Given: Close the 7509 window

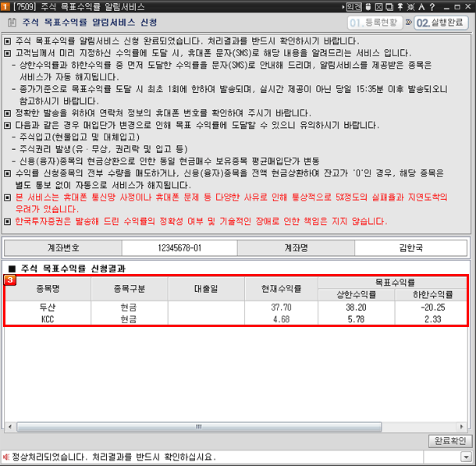Looking at the screenshot, I should (468, 7).
